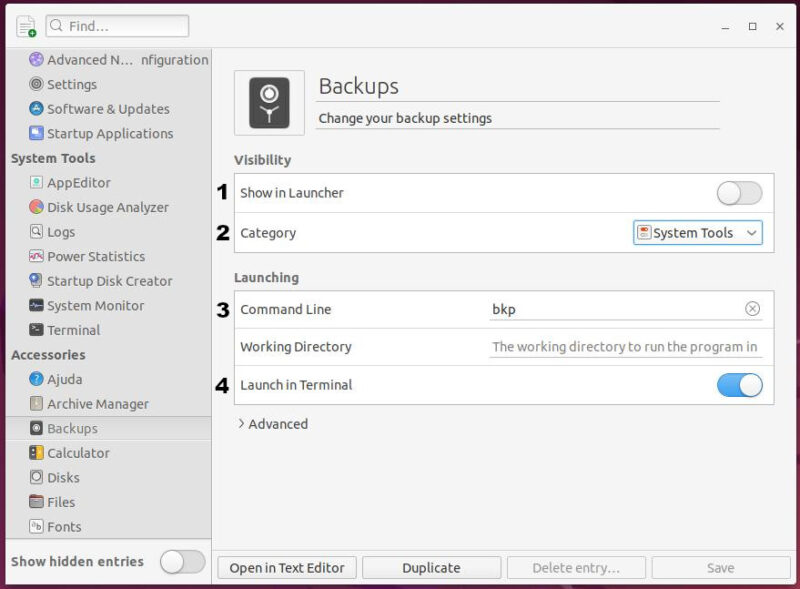Turn off Launch in Terminal
Image resolution: width=800 pixels, height=589 pixels.
pos(738,385)
